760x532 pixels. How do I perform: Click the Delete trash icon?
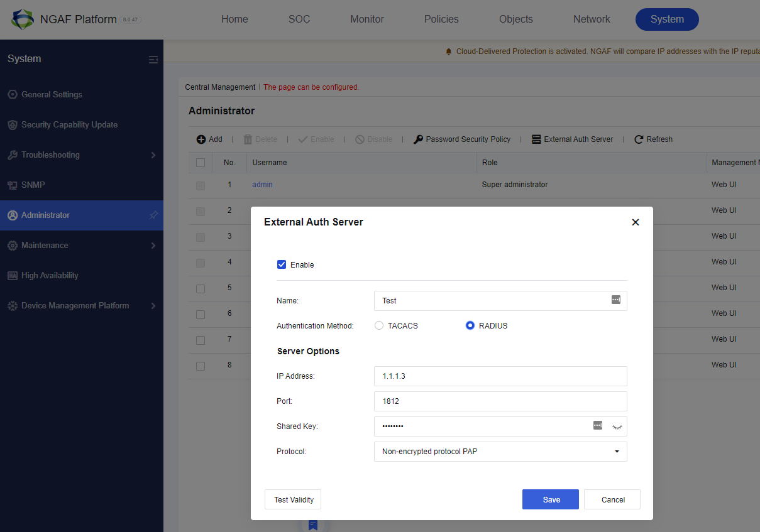pos(248,139)
